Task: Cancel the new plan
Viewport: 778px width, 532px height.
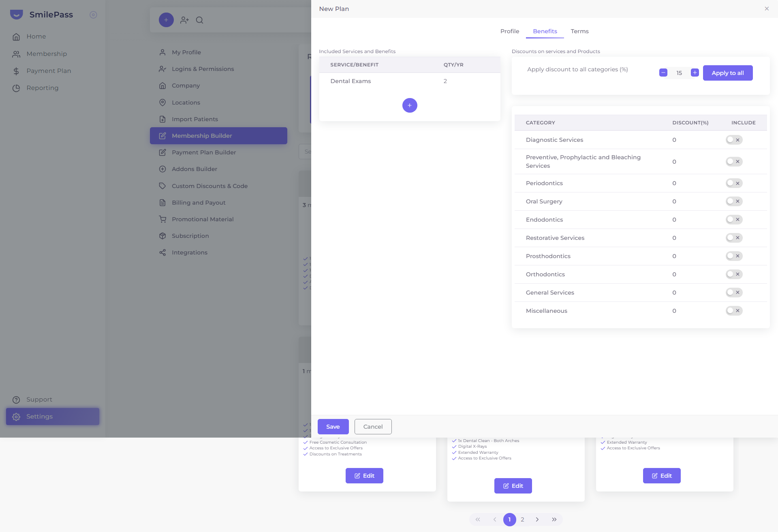Action: [373, 427]
